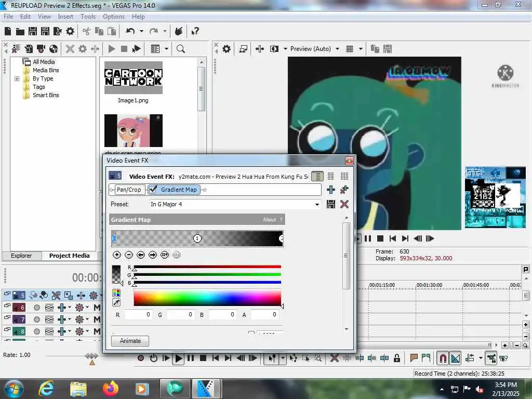Click Preview on external monitor icon
Viewport: 532px width, 399px height.
pos(243,49)
